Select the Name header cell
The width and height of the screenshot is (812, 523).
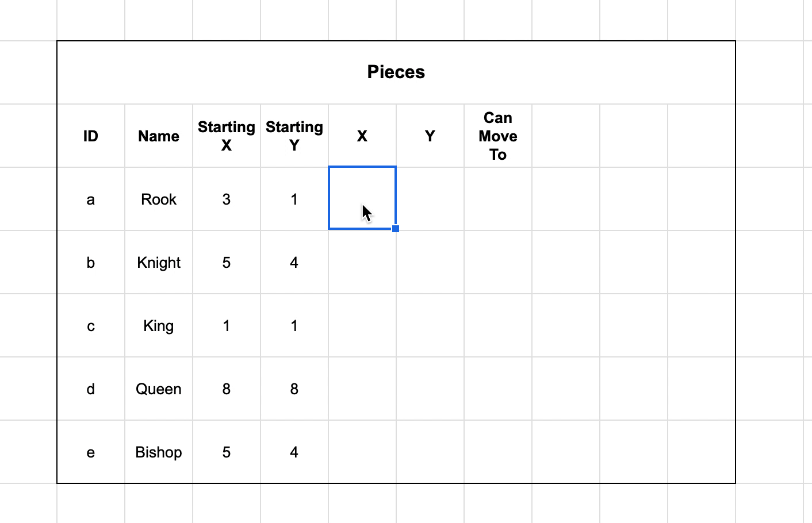pos(159,136)
